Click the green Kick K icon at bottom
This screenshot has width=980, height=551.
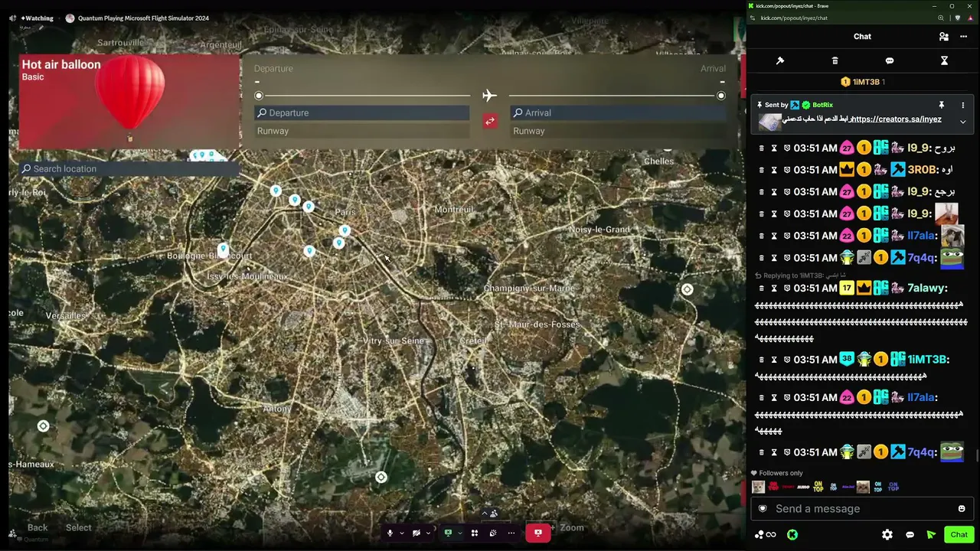(x=792, y=535)
